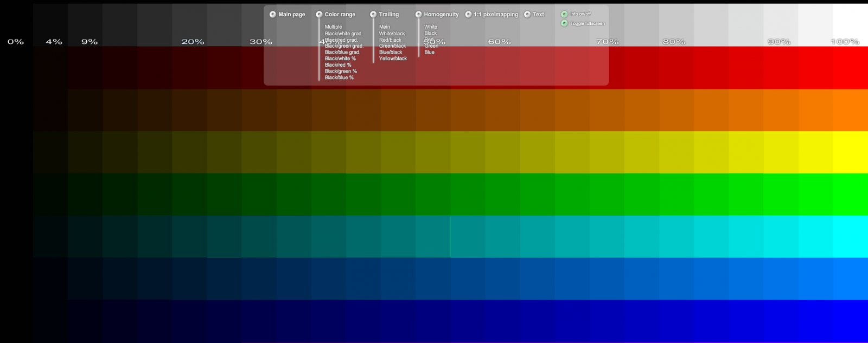Click the round icon beside Main page
Screen dimensions: 868x343
273,15
